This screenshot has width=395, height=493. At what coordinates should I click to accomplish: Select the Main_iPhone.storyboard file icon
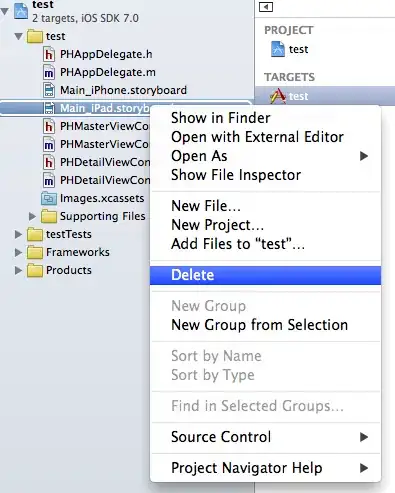click(x=49, y=90)
